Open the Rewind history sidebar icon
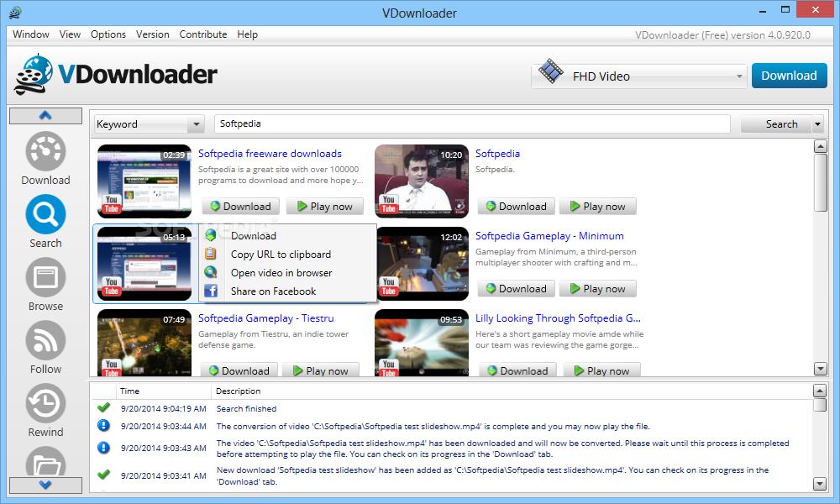This screenshot has height=504, width=840. (x=45, y=403)
